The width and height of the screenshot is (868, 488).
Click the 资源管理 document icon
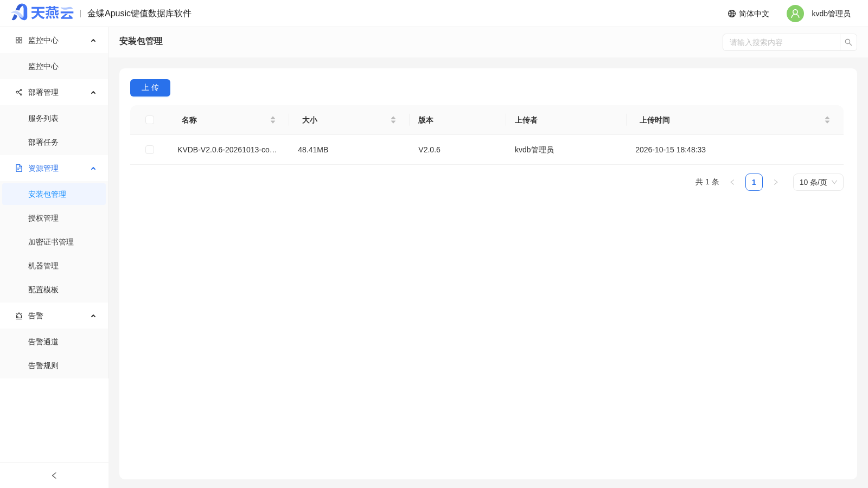pos(19,168)
